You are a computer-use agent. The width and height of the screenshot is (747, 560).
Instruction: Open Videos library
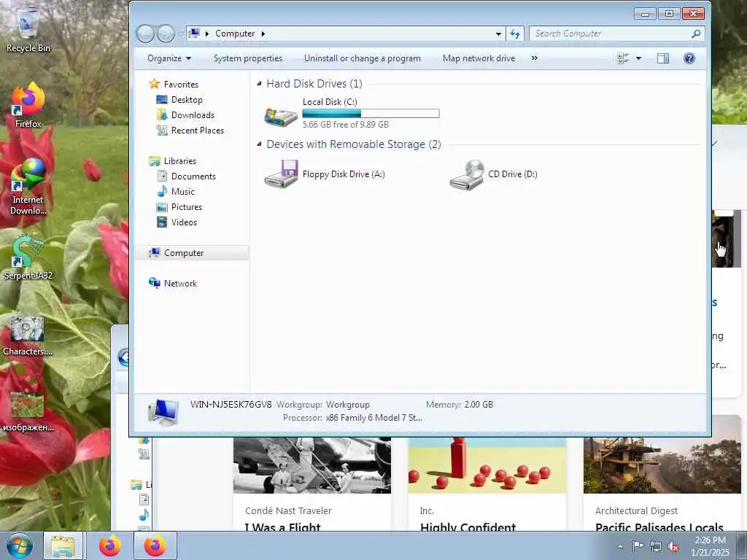[x=184, y=222]
